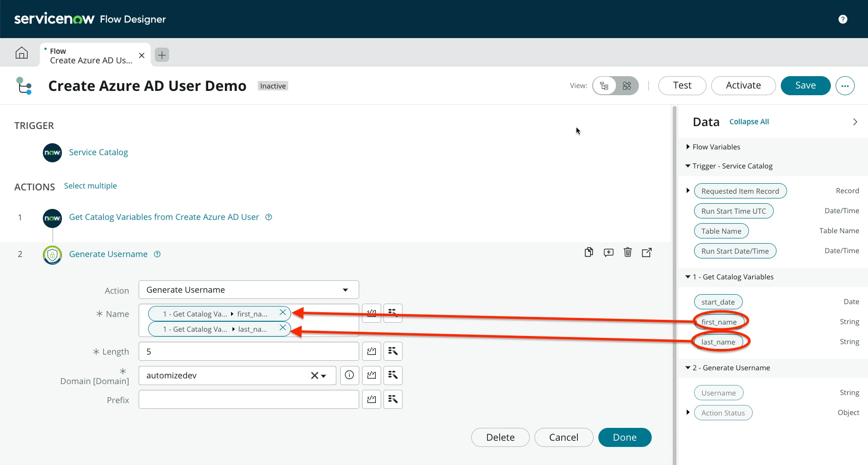Delete the Generate Username action

(x=627, y=252)
